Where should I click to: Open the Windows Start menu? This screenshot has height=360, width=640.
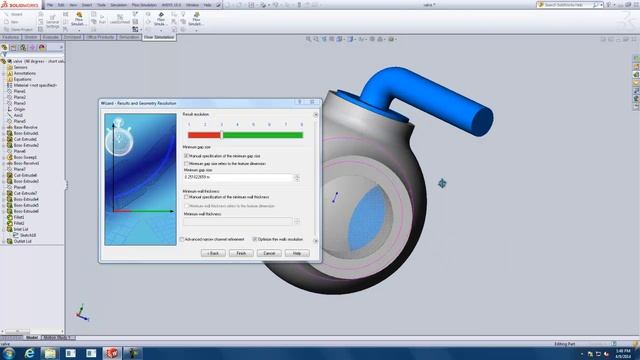pyautogui.click(x=9, y=353)
